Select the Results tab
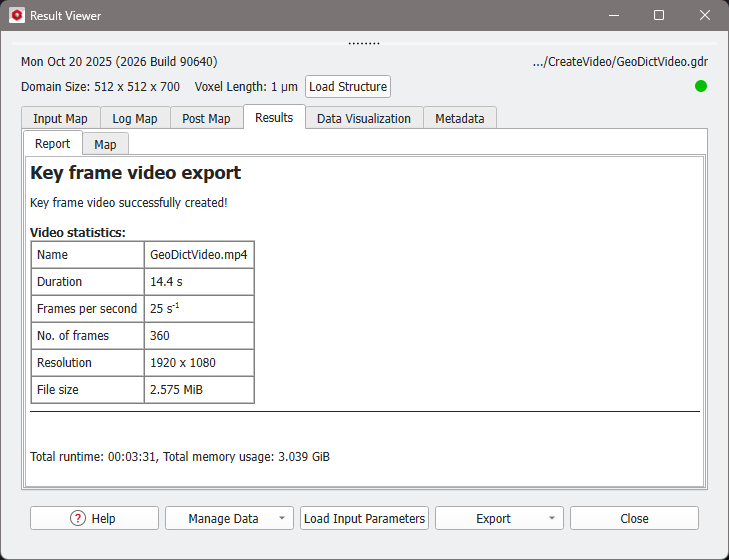The image size is (729, 560). coord(274,117)
